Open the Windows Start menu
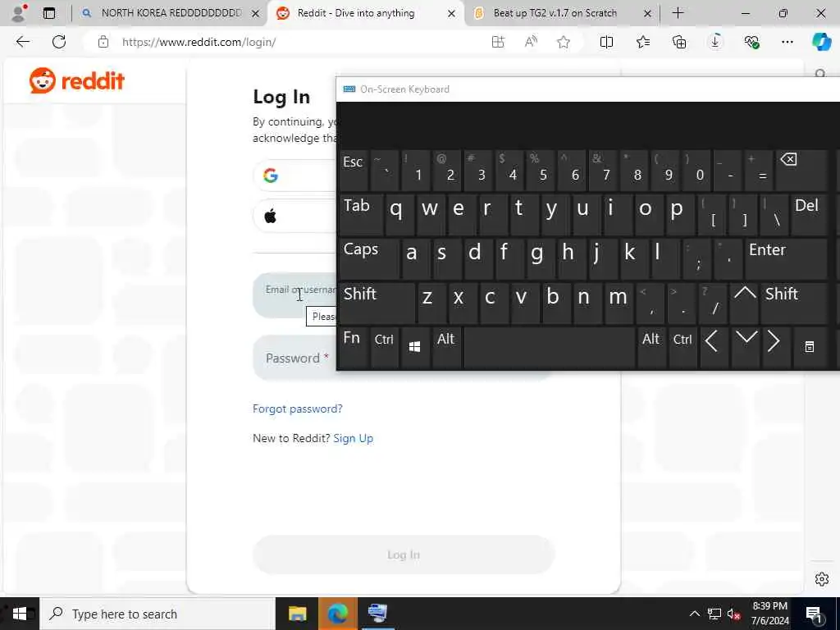The width and height of the screenshot is (840, 630). pos(20,614)
